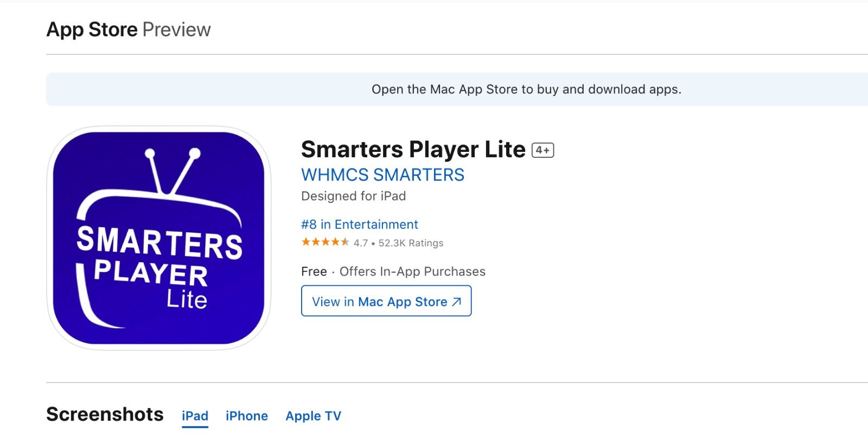Click the 52.3K Ratings text
This screenshot has width=868, height=434.
pos(411,243)
